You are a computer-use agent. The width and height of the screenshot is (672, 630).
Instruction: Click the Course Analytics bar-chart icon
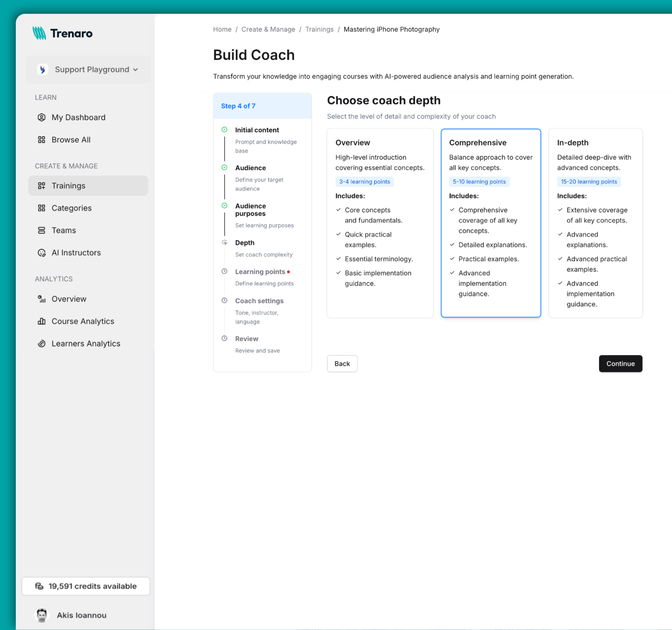[x=42, y=321]
